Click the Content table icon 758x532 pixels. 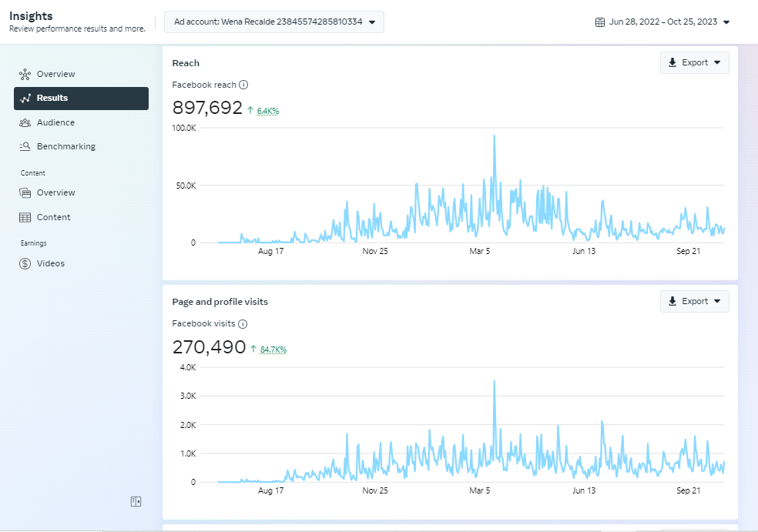(x=25, y=217)
